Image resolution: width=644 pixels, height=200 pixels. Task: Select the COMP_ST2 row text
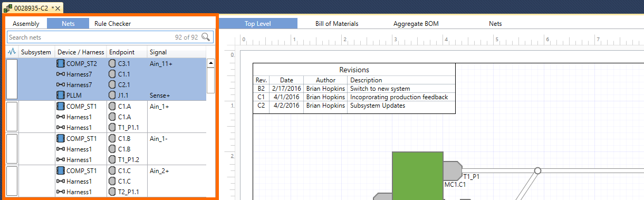coord(82,63)
